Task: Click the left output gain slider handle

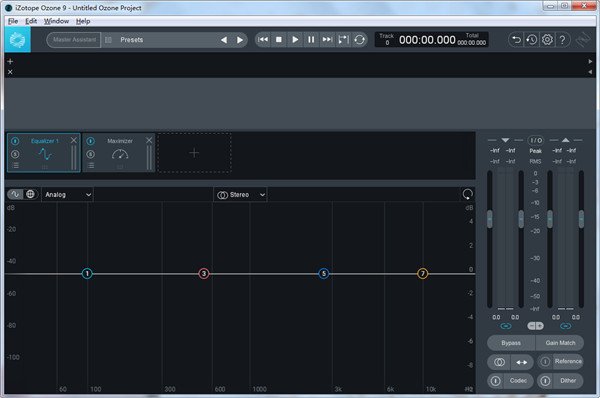Action: tap(550, 219)
